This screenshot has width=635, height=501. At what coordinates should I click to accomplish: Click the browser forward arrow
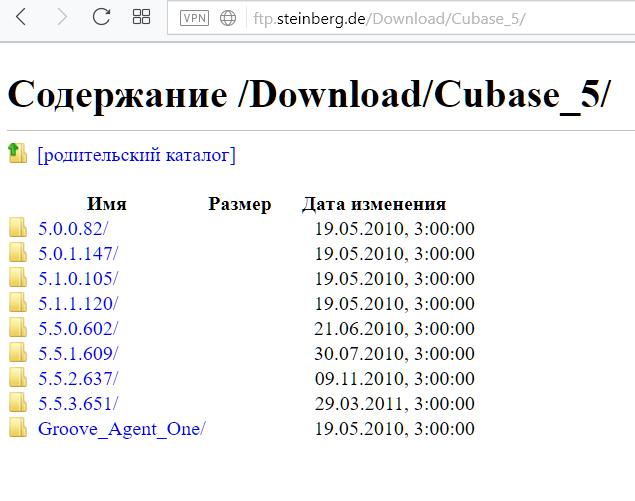[x=62, y=17]
